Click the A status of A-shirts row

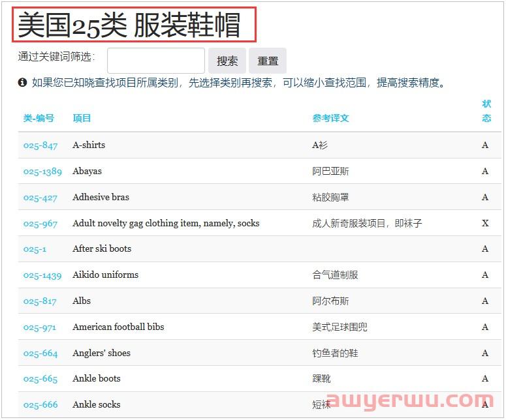[485, 145]
